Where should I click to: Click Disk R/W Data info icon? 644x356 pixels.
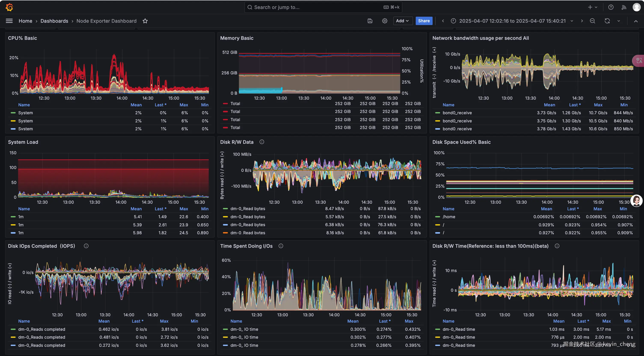coord(261,142)
